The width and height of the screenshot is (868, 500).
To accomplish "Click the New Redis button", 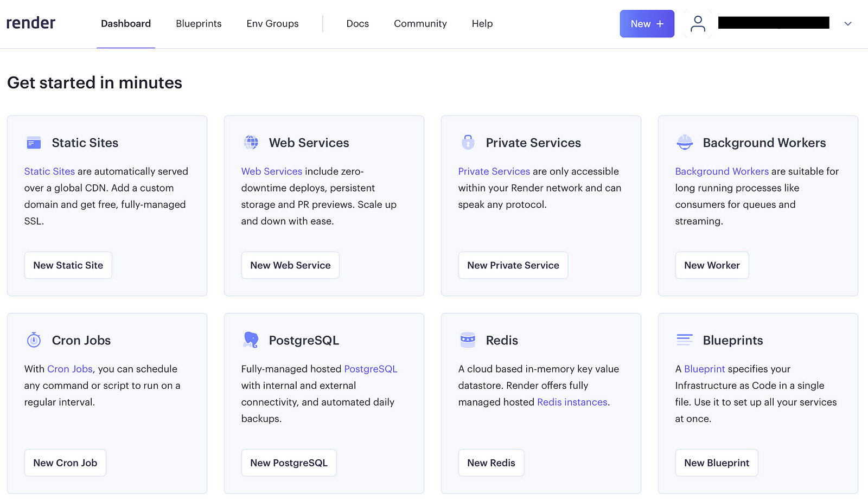I will [491, 463].
